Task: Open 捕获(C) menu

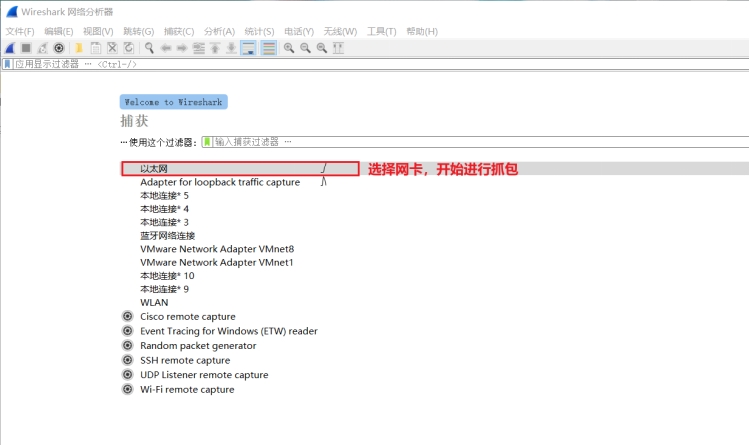Action: [179, 32]
